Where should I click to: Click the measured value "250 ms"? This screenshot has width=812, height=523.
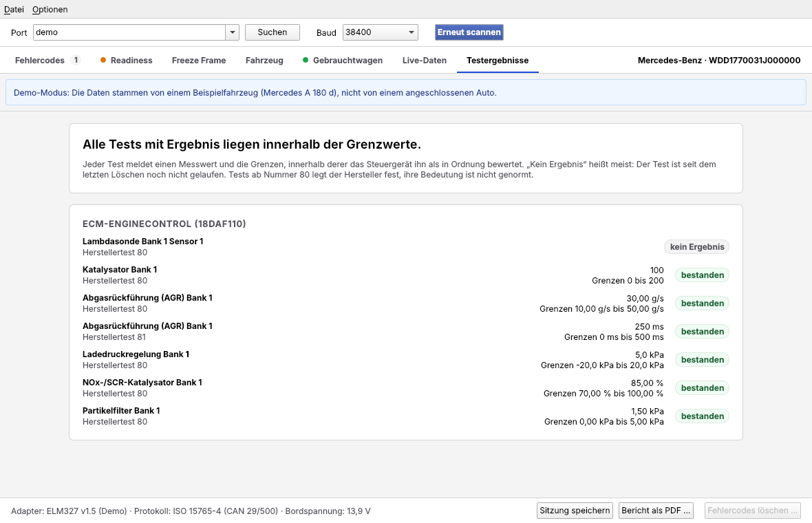pyautogui.click(x=649, y=327)
